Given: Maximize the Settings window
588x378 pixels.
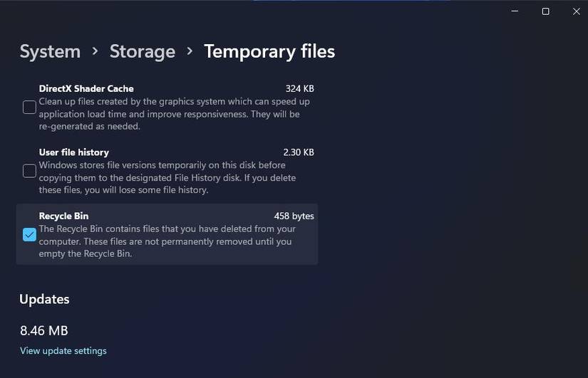Looking at the screenshot, I should pos(545,11).
